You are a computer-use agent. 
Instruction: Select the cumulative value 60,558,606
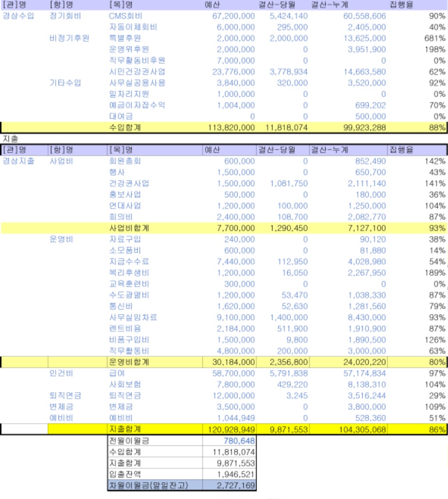364,16
